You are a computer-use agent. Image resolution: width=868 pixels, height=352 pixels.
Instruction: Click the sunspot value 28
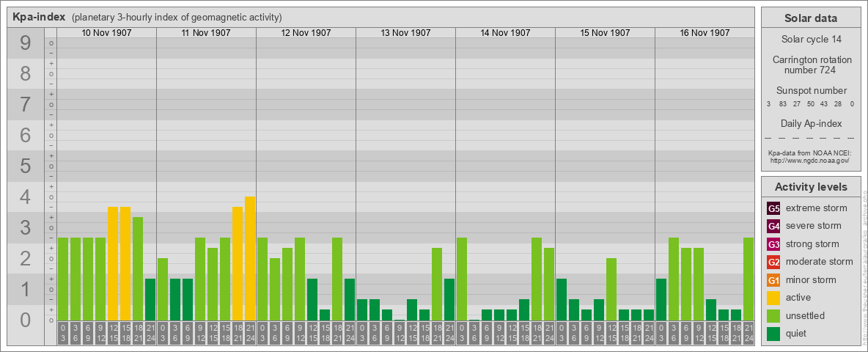[837, 104]
